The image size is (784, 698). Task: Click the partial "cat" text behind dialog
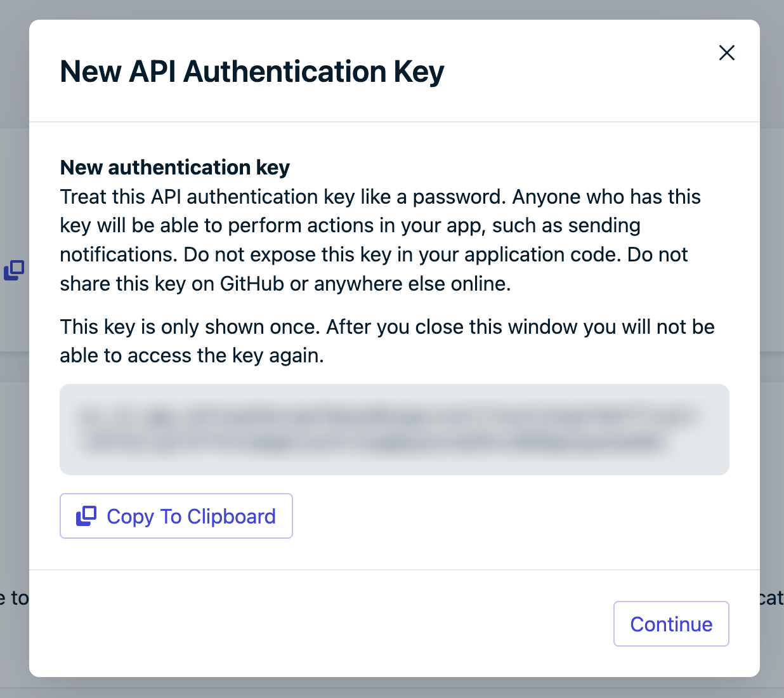click(771, 598)
